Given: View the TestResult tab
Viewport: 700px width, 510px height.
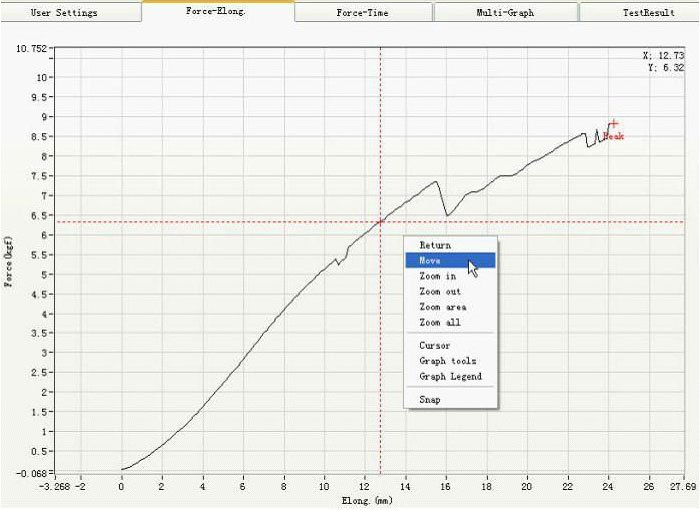Looking at the screenshot, I should 640,12.
